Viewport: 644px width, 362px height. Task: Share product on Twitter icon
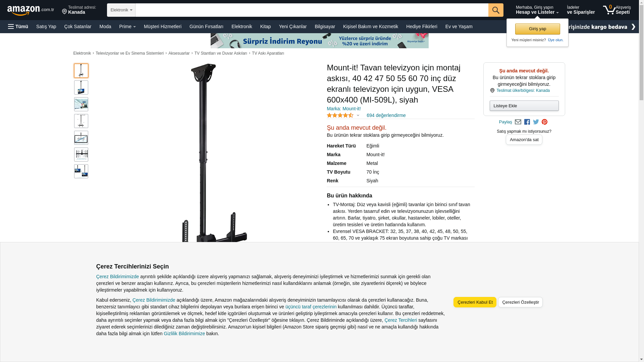click(536, 122)
